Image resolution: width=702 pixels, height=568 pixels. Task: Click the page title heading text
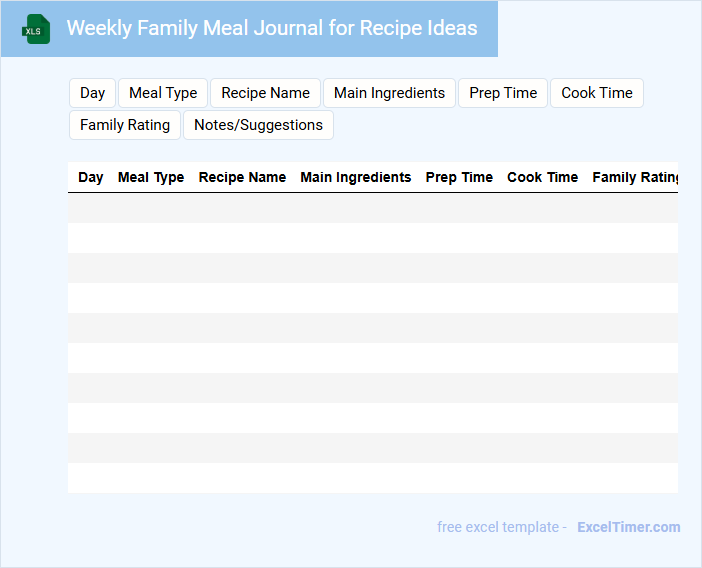[272, 28]
